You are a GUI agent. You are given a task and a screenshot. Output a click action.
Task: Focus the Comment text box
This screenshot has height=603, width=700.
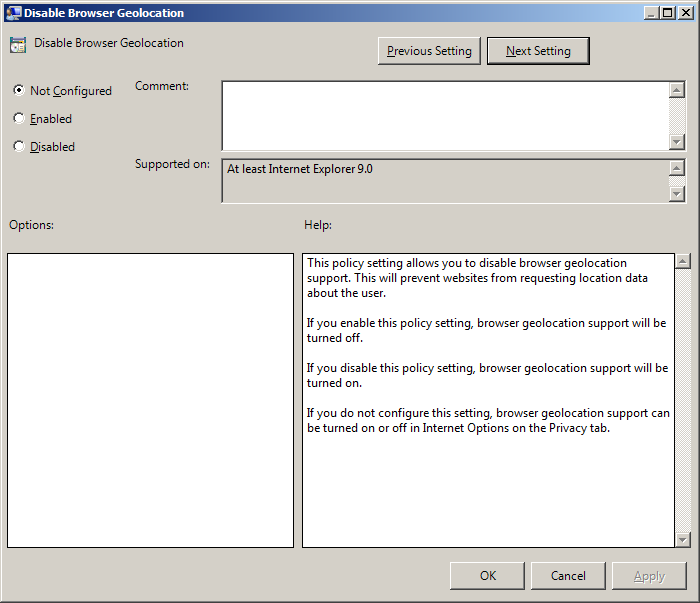[x=445, y=115]
